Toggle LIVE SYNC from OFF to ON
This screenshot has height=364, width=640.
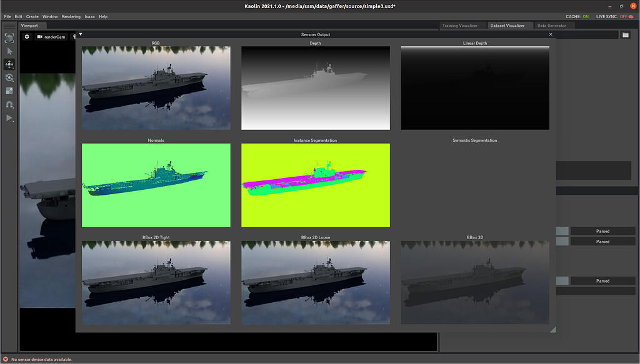point(625,17)
